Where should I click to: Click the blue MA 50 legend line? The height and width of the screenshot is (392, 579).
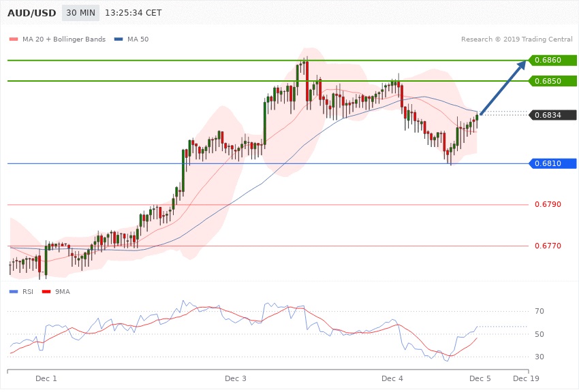click(x=119, y=39)
